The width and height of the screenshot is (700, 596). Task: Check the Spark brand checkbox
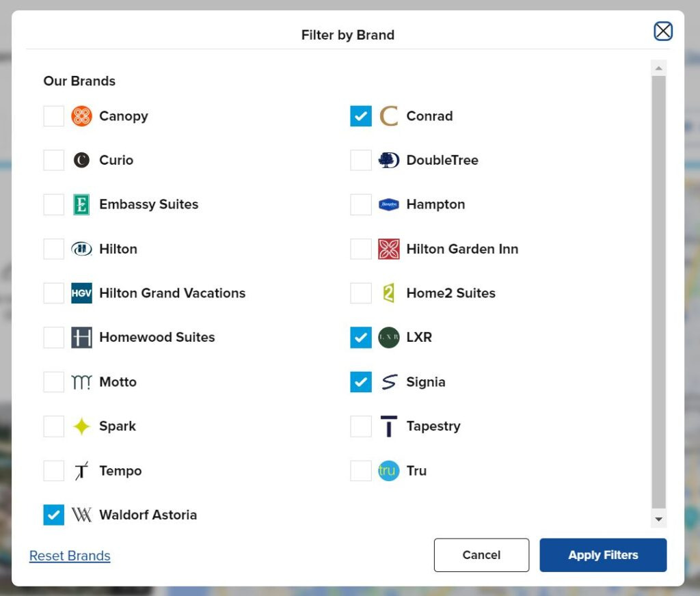[53, 426]
